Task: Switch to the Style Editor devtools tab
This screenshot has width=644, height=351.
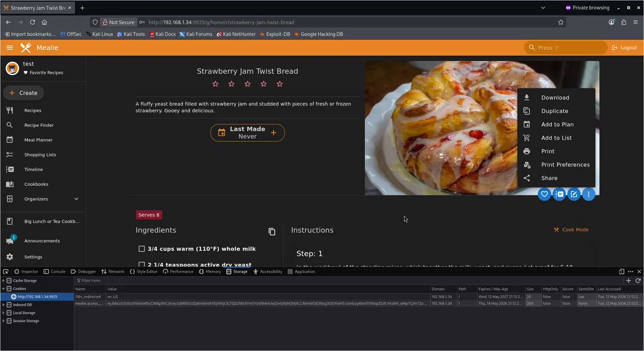Action: (143, 271)
